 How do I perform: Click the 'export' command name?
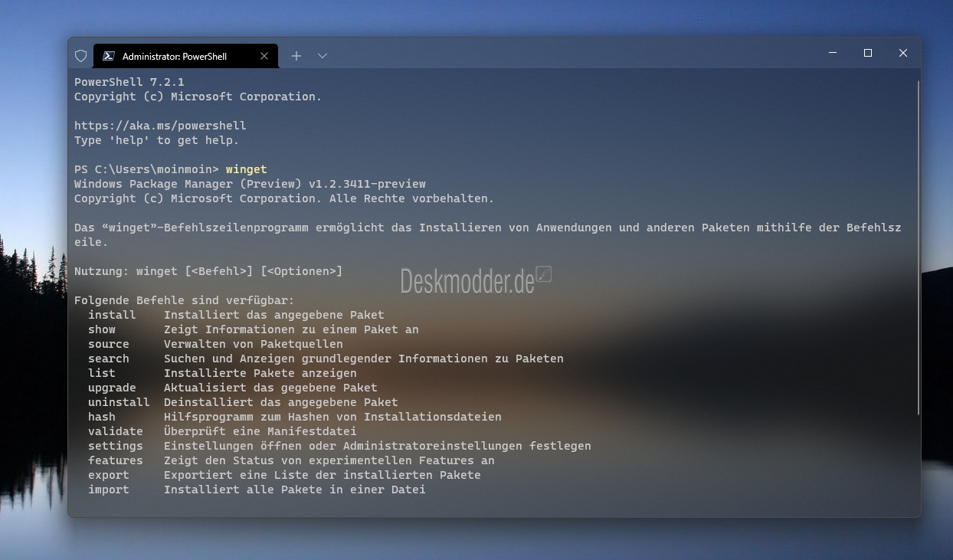[x=109, y=475]
